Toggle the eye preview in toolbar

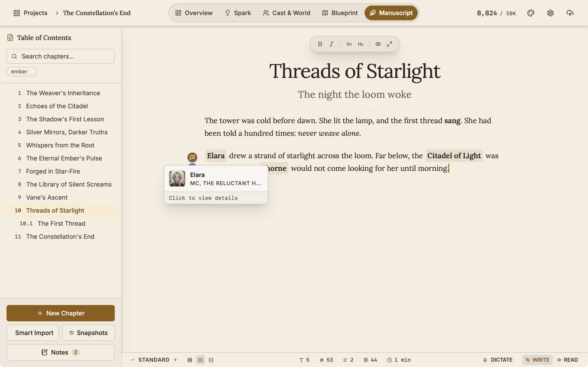click(378, 44)
